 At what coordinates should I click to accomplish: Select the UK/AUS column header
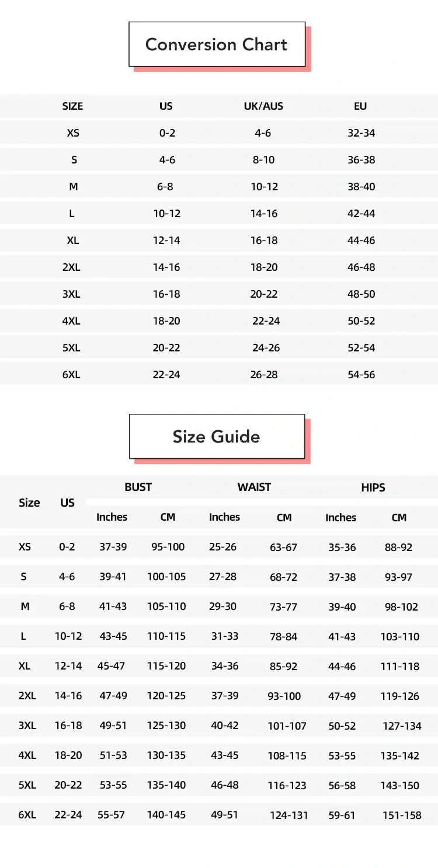coord(263,106)
